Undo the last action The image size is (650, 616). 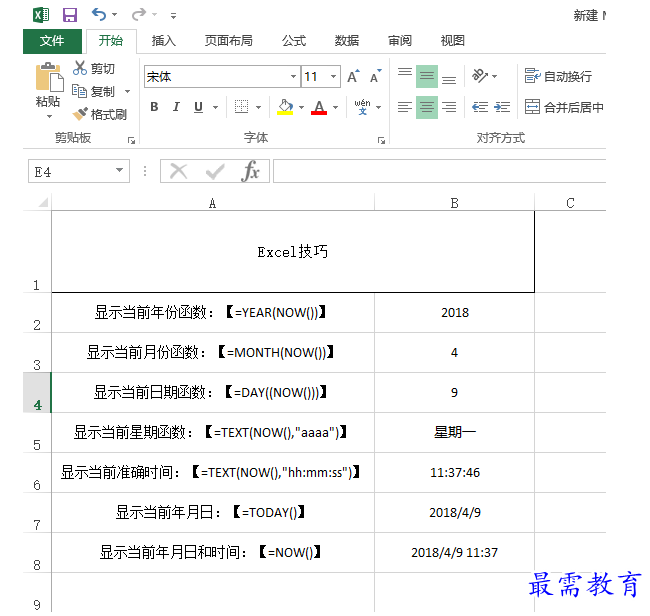(99, 15)
